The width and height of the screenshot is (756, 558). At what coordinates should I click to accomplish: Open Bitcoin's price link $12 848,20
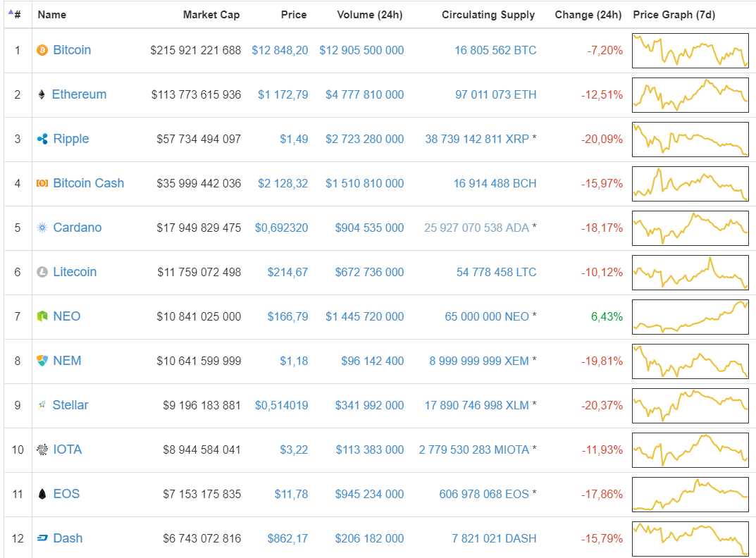point(280,50)
